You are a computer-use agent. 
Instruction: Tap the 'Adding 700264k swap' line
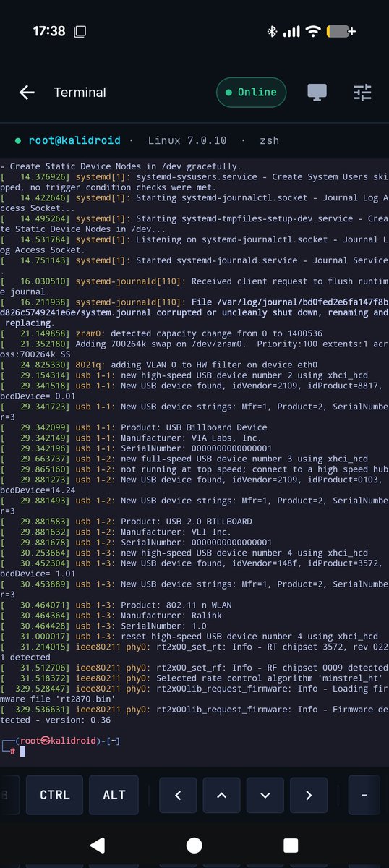click(194, 349)
